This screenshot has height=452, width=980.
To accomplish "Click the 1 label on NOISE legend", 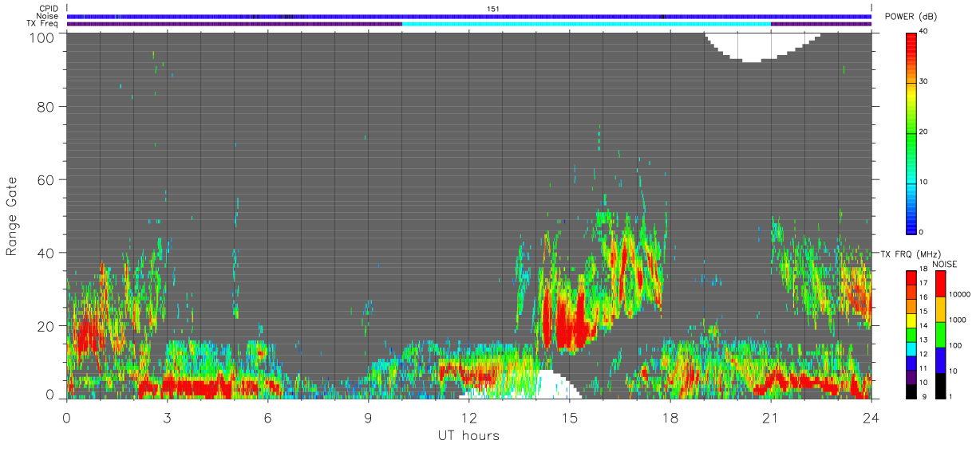I will (950, 396).
